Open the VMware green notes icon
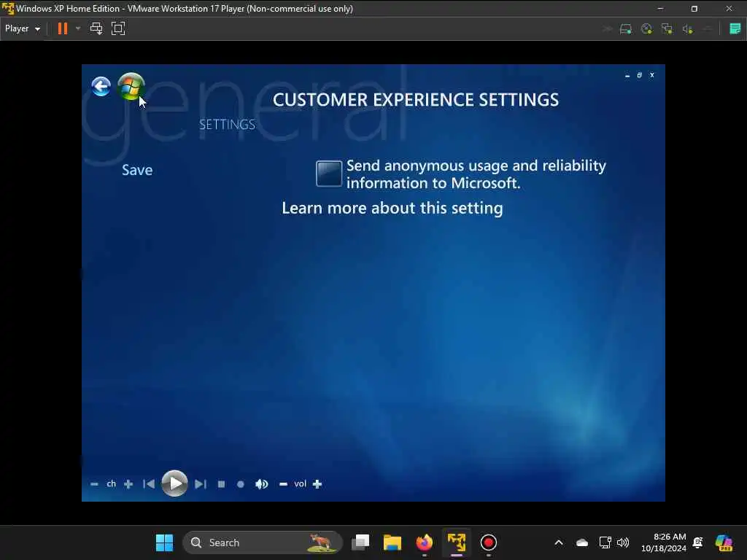 click(735, 28)
